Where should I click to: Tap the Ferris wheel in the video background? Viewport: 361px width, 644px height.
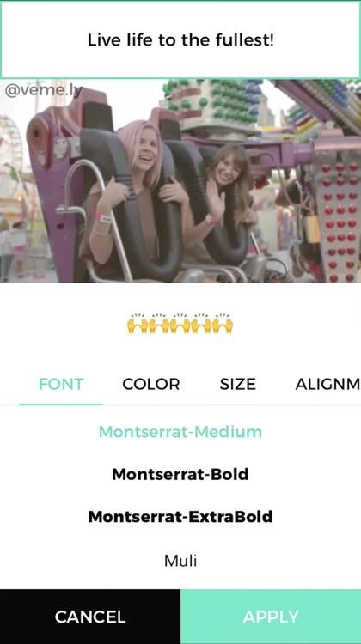pyautogui.click(x=10, y=142)
